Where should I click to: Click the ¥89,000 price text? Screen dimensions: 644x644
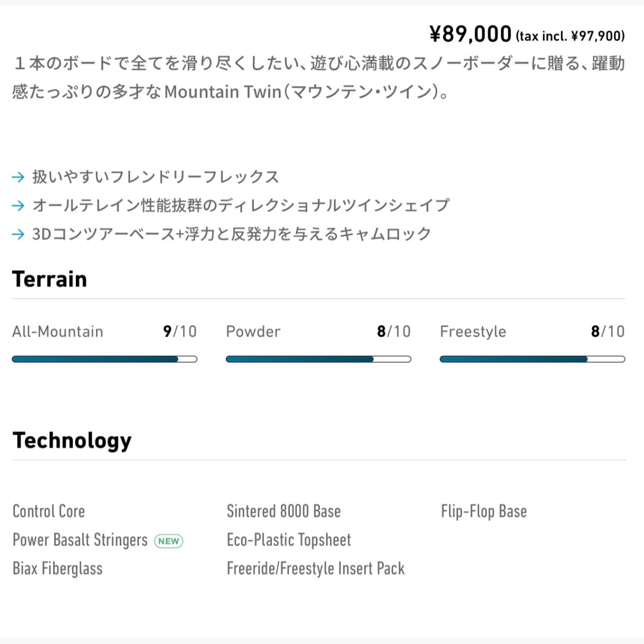[471, 34]
